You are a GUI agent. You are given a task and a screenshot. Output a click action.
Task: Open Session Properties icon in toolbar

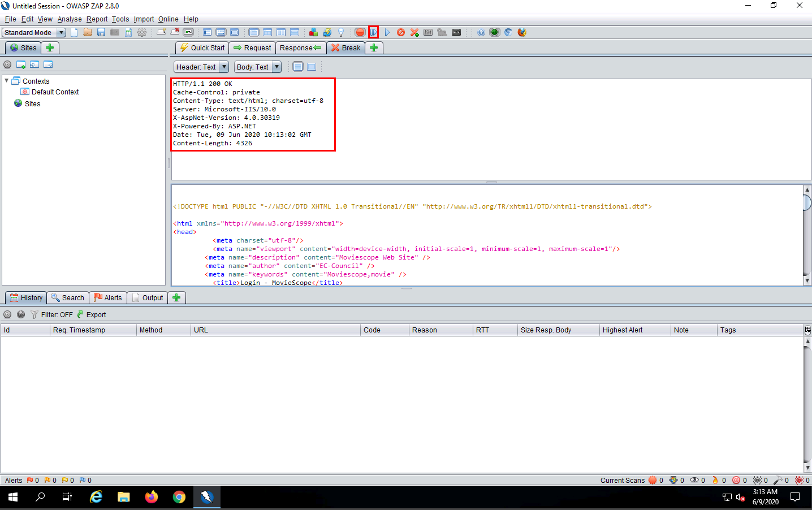(128, 32)
